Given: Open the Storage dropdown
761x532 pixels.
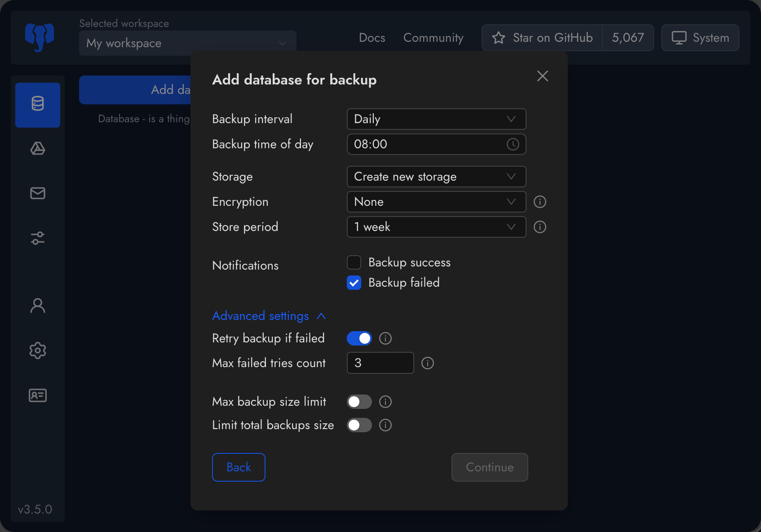Looking at the screenshot, I should pos(436,177).
